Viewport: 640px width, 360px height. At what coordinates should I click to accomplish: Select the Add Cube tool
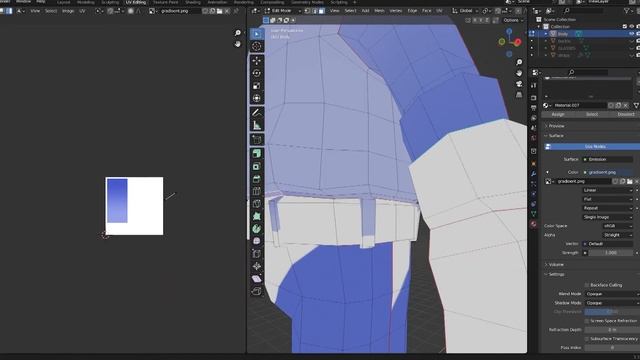(x=256, y=140)
